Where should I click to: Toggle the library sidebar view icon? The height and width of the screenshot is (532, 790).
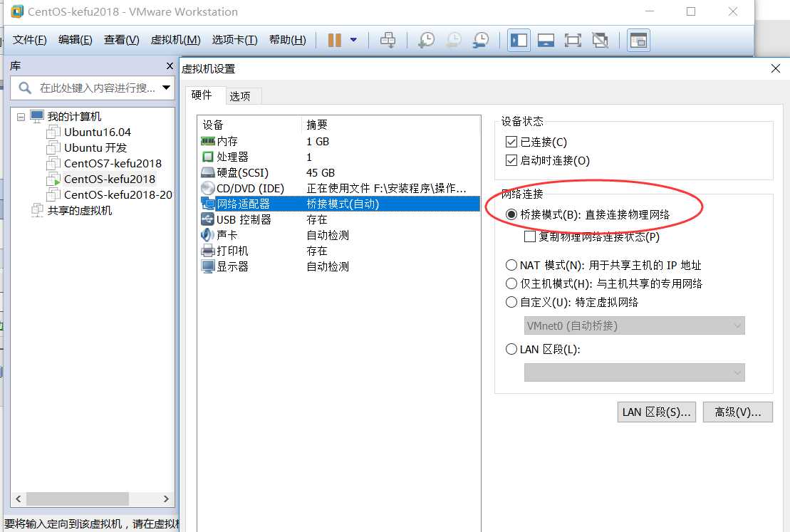point(519,40)
